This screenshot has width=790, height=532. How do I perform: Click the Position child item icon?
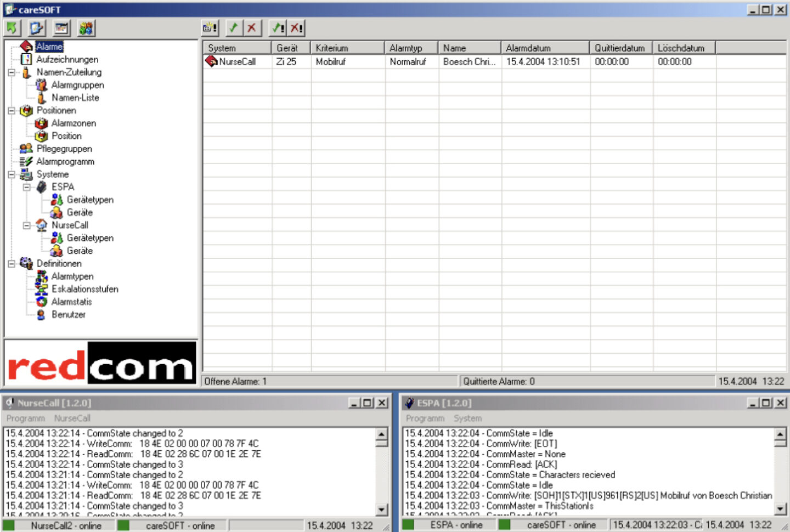pyautogui.click(x=41, y=136)
